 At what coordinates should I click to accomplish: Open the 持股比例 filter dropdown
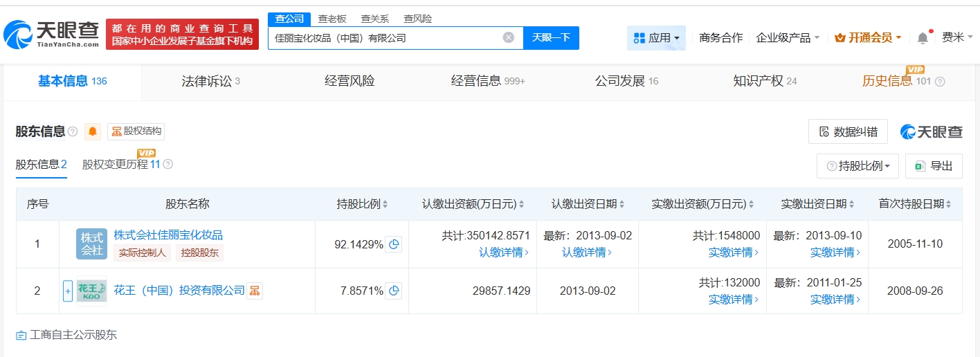857,166
